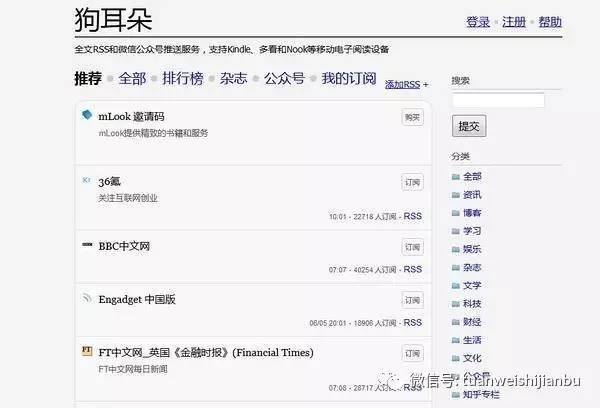Select 博客 category
600x408 pixels.
[x=472, y=213]
